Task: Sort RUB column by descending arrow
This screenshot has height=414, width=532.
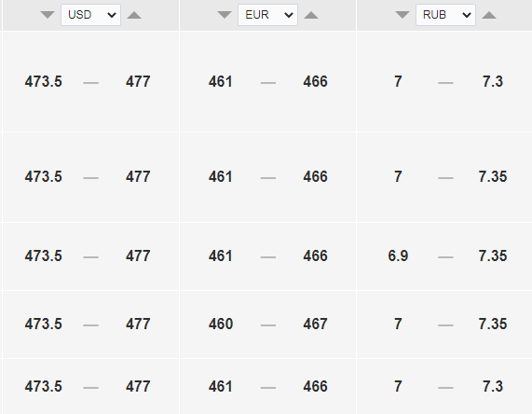Action: (x=402, y=15)
